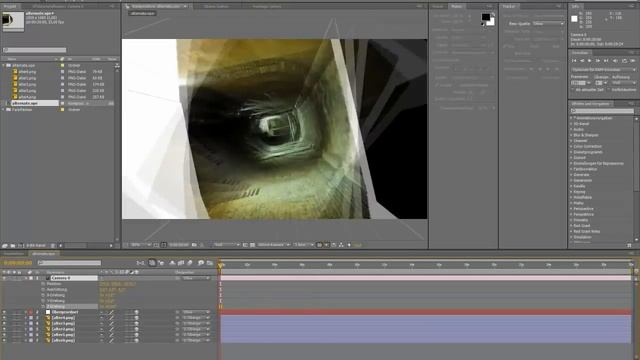
Task: Create new folder in Project panel
Action: point(13,246)
